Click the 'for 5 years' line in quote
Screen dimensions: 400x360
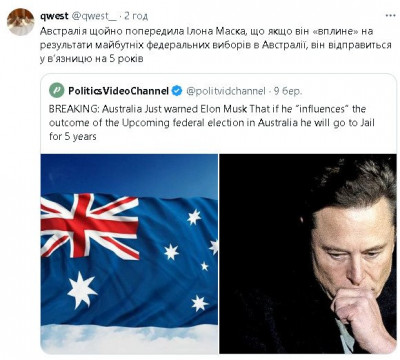coord(73,137)
